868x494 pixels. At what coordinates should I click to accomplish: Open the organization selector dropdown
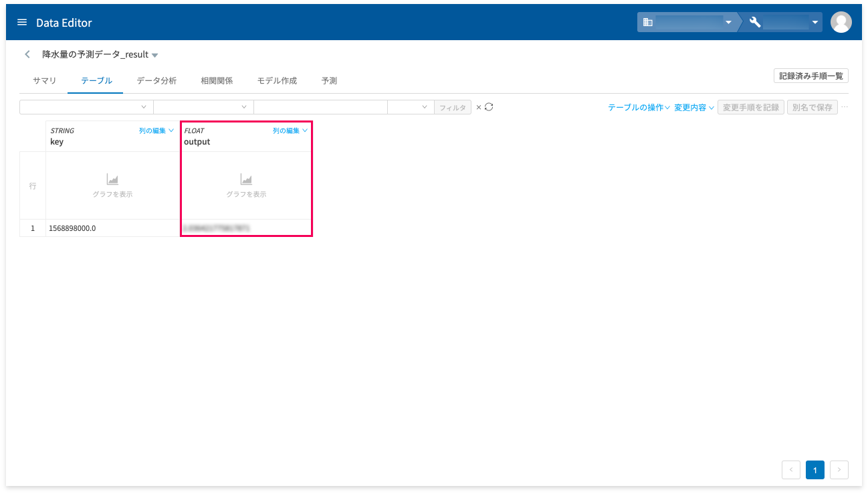pos(687,22)
